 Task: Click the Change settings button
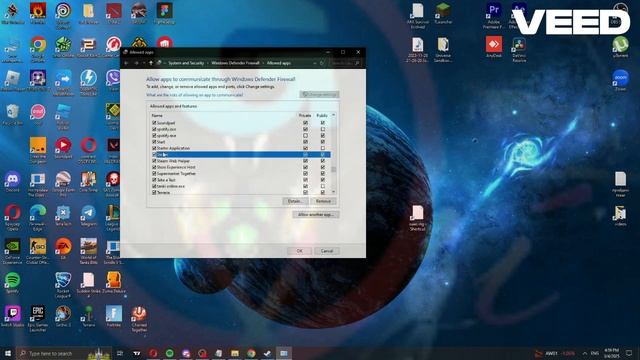coord(319,94)
